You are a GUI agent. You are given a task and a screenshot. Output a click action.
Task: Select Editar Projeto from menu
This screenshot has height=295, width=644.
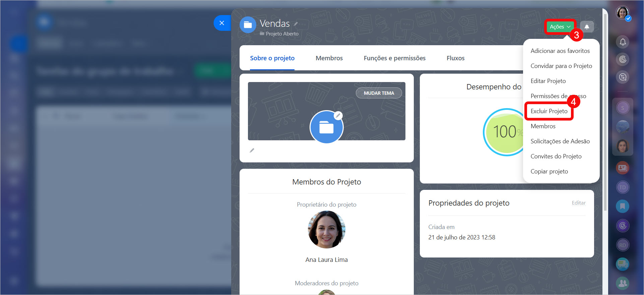[548, 81]
